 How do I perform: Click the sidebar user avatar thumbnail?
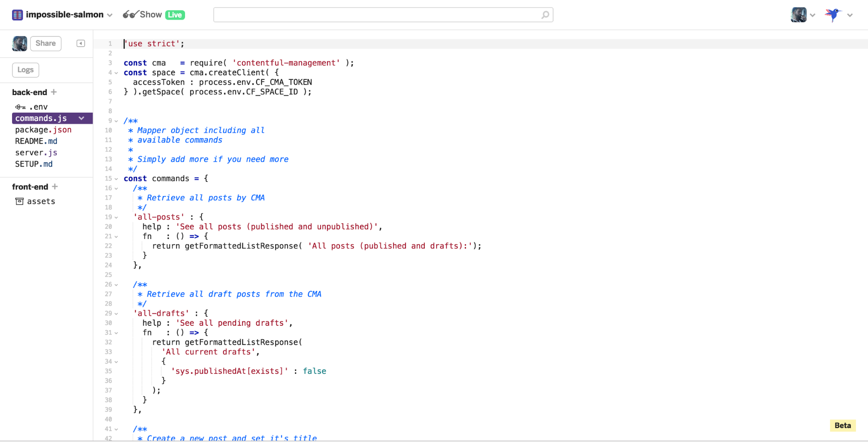(20, 43)
